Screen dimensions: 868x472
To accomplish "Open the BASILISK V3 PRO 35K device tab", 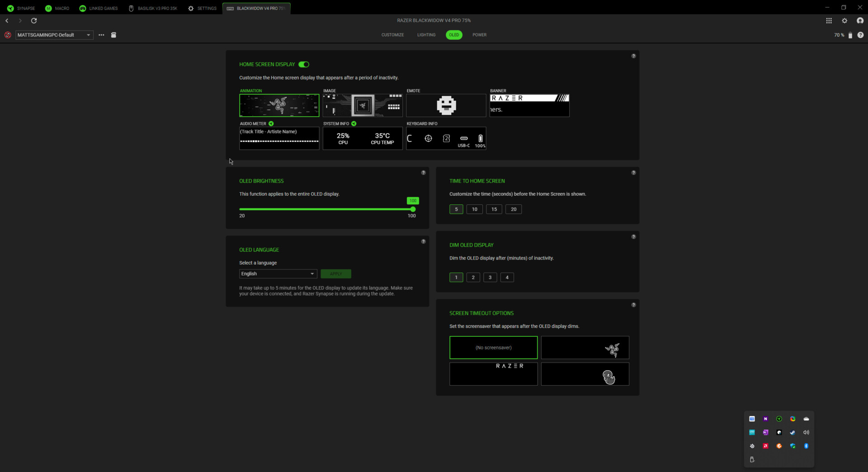I will [152, 8].
